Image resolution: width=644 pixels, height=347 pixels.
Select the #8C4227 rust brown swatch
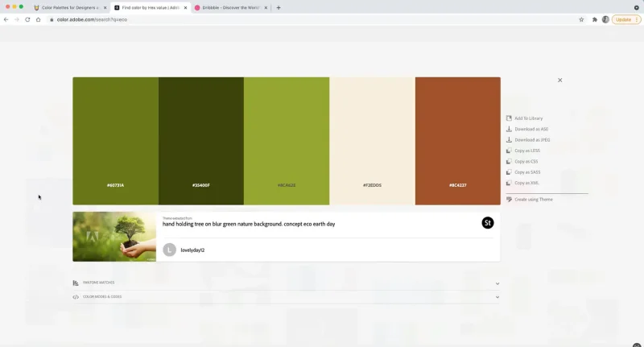458,141
